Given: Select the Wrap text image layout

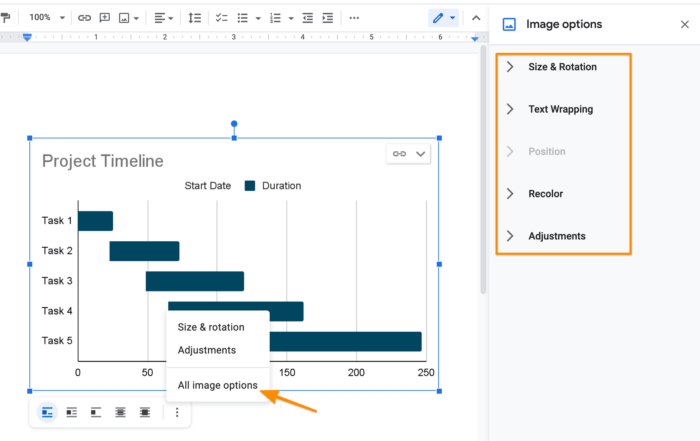Looking at the screenshot, I should pos(72,412).
